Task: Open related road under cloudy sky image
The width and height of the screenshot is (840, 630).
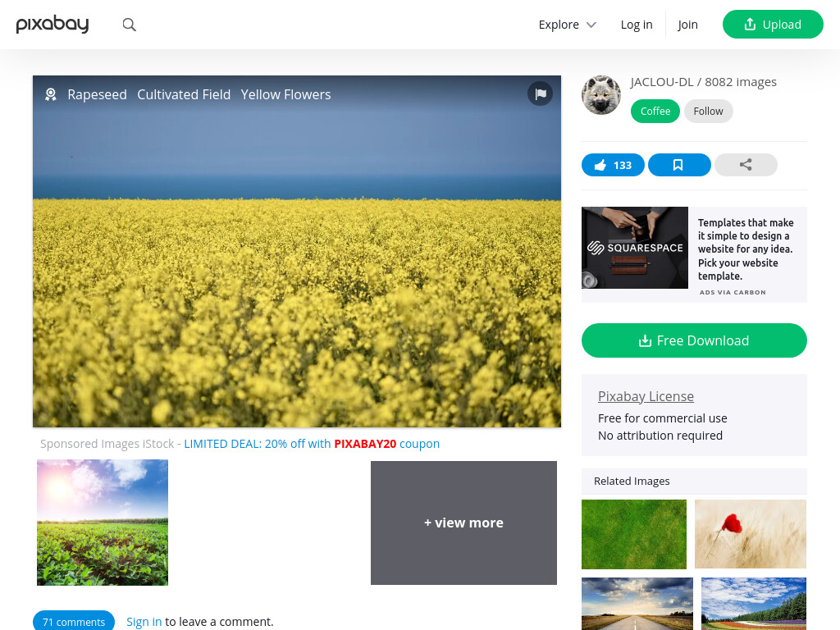Action: (x=637, y=603)
